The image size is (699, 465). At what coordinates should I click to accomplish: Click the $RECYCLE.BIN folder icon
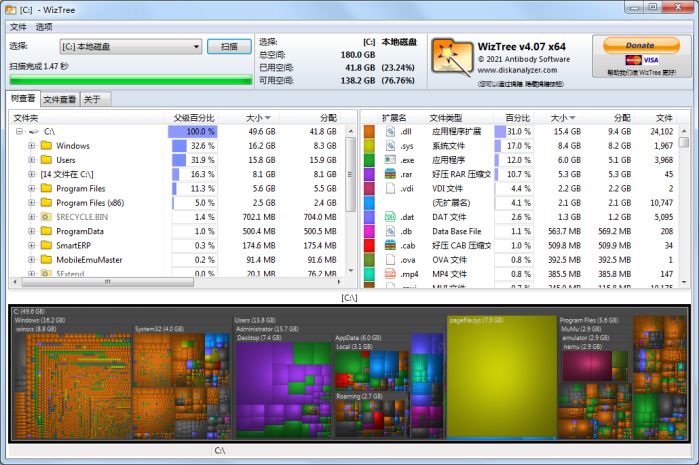46,217
